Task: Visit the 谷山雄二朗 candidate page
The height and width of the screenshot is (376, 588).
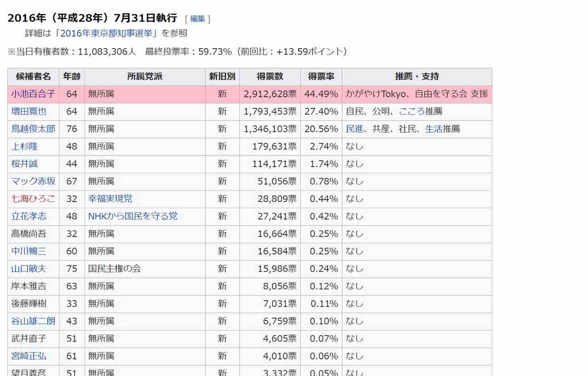Action: pos(33,321)
